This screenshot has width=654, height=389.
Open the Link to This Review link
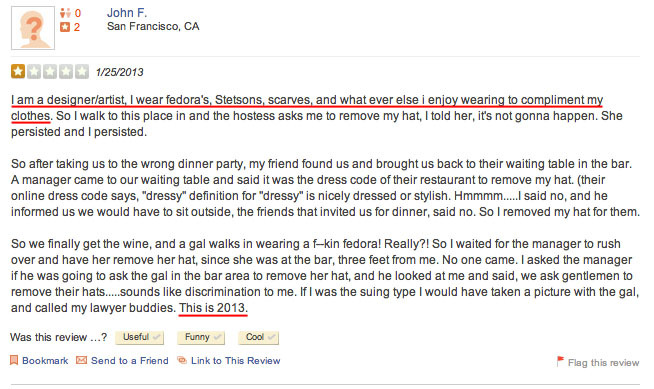pos(236,361)
